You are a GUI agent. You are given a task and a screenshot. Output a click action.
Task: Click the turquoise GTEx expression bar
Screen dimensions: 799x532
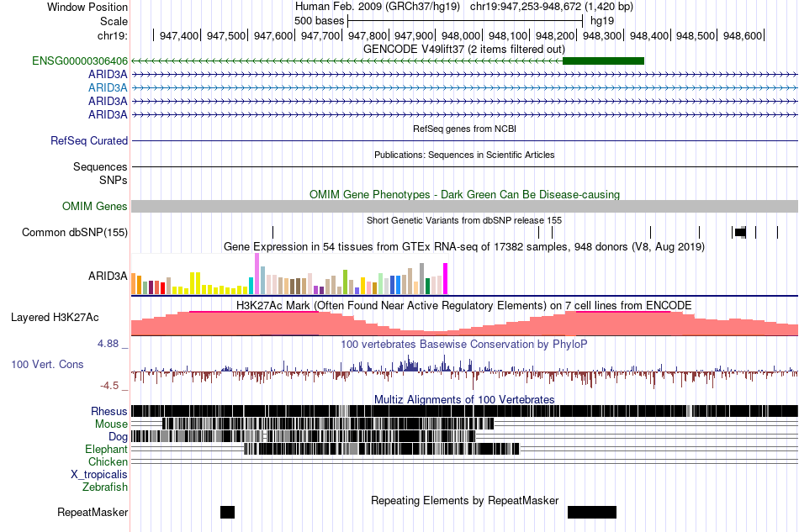click(251, 286)
